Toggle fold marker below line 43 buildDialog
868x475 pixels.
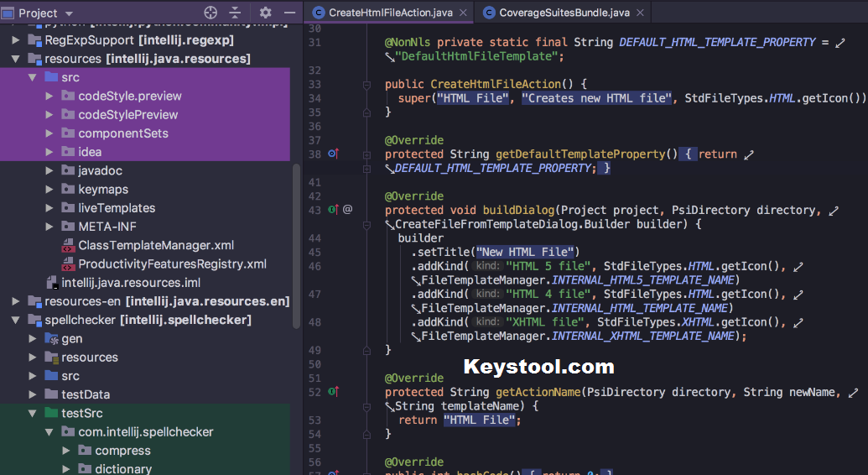[366, 224]
